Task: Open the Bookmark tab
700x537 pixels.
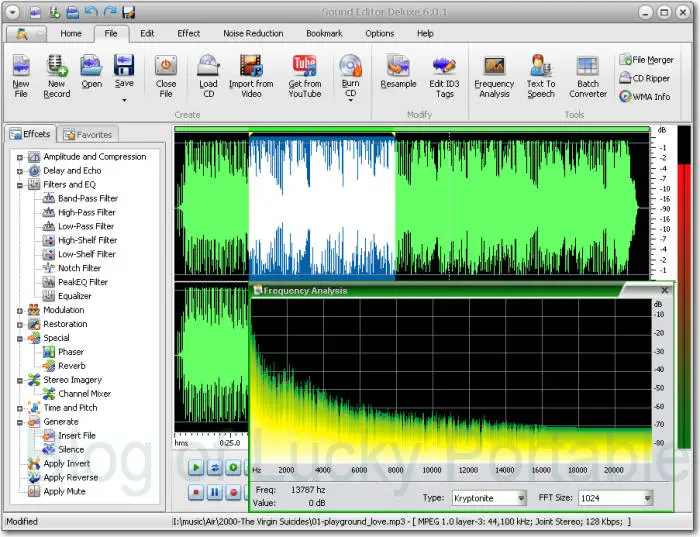Action: click(x=324, y=33)
